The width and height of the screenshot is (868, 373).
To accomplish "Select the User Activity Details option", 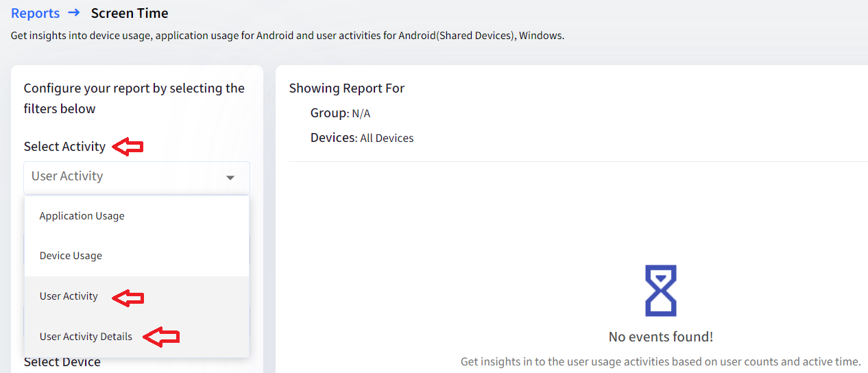I will 86,337.
